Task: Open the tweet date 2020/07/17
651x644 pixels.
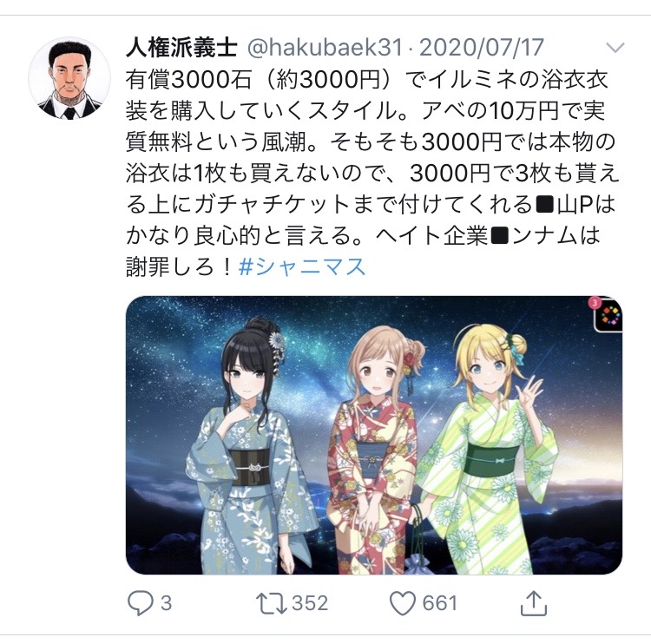Action: [481, 48]
